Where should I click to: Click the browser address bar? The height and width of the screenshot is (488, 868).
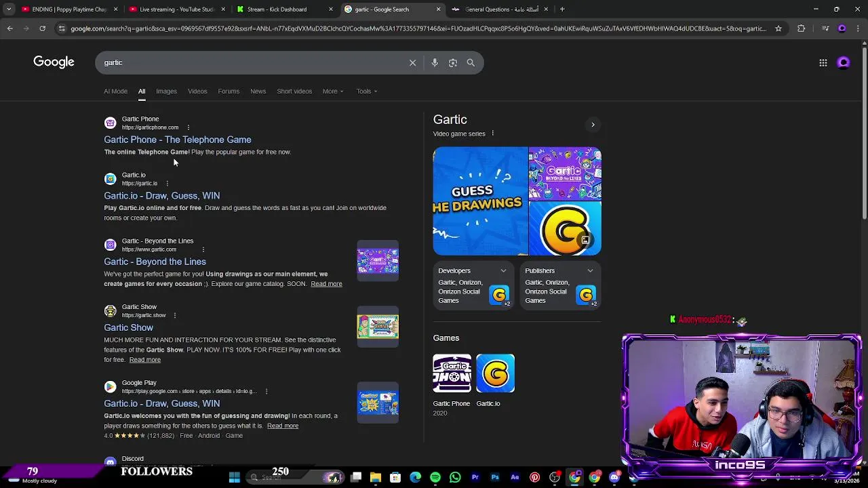pyautogui.click(x=417, y=28)
